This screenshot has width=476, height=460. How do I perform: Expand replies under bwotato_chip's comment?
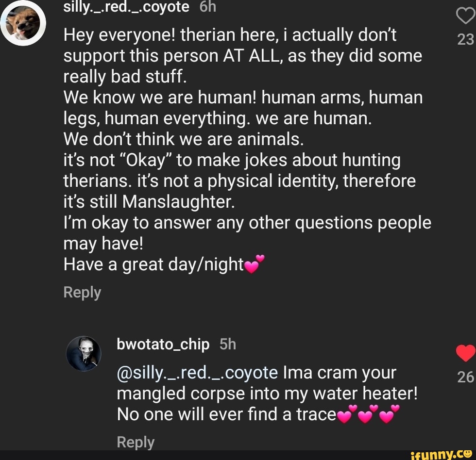(x=136, y=442)
